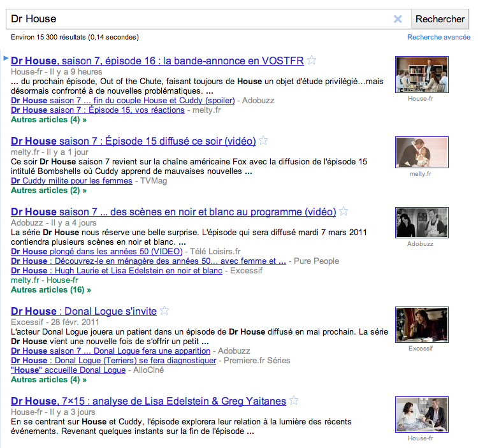
Task: Expand Autres articles (2)
Action: coord(49,190)
